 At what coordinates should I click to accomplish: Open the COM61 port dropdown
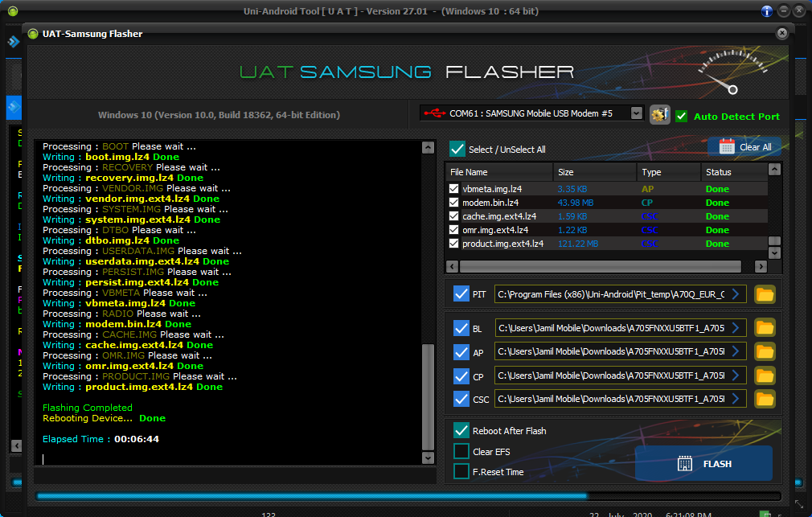[637, 113]
